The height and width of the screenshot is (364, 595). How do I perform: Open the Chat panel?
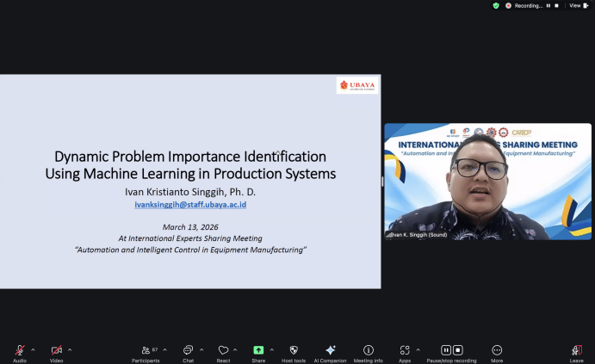(x=189, y=354)
